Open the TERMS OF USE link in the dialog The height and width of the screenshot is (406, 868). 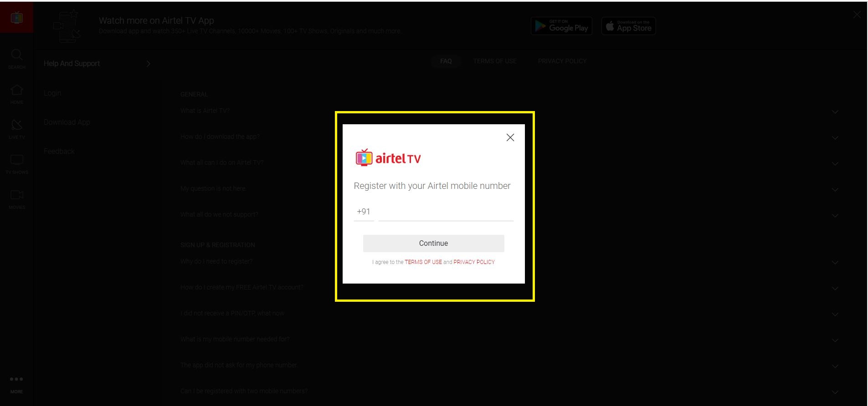tap(423, 262)
